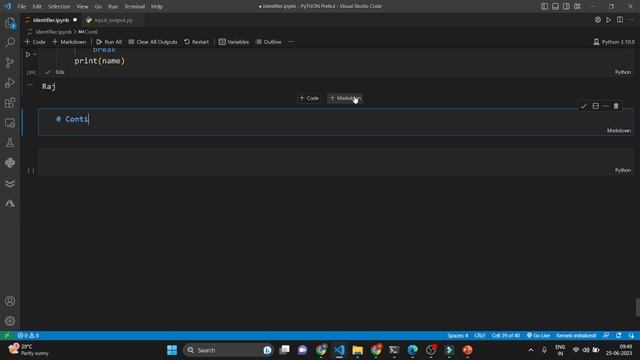Toggle the bottom panel layout icon

556,6
